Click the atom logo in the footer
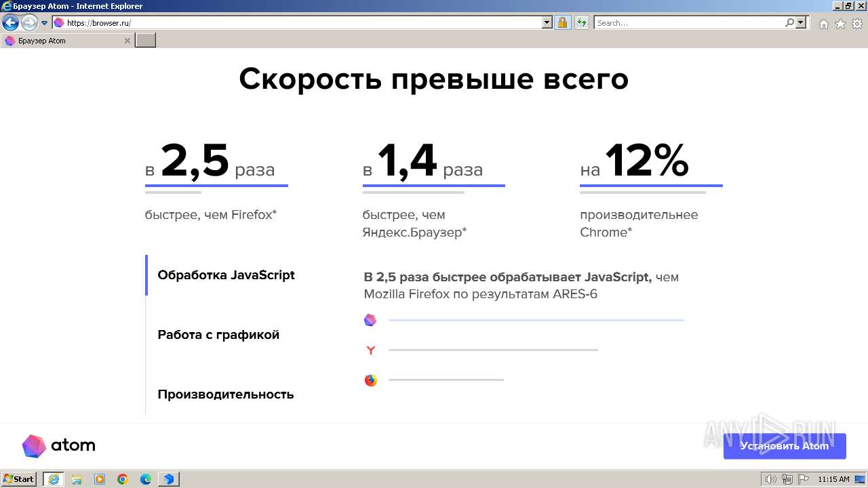868x488 pixels. coord(58,445)
